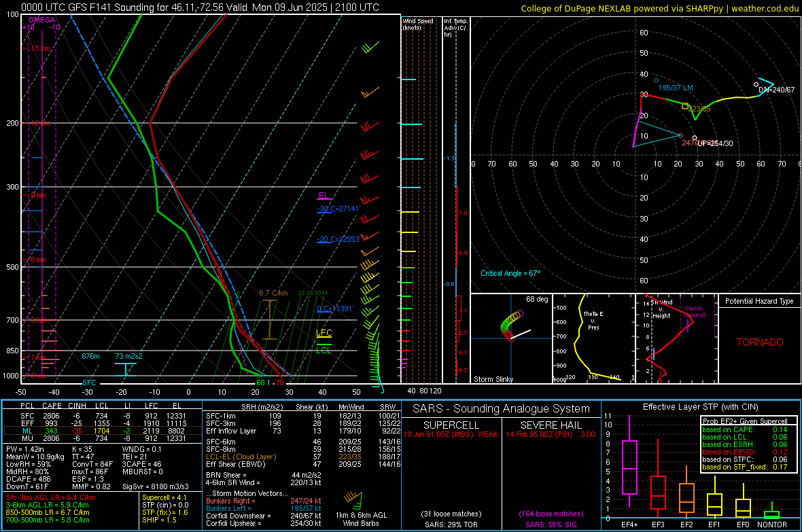Select the EFF parcel row
Screen dimensions: 802x532
click(103, 423)
